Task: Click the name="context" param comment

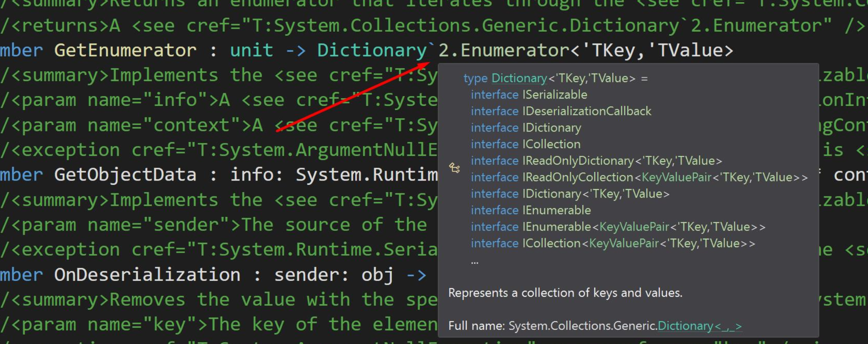Action: tap(219, 125)
